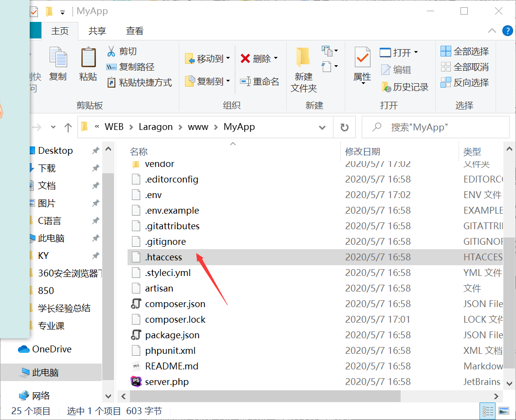Click the Edit button in the ribbon
The width and height of the screenshot is (516, 420).
tap(396, 70)
